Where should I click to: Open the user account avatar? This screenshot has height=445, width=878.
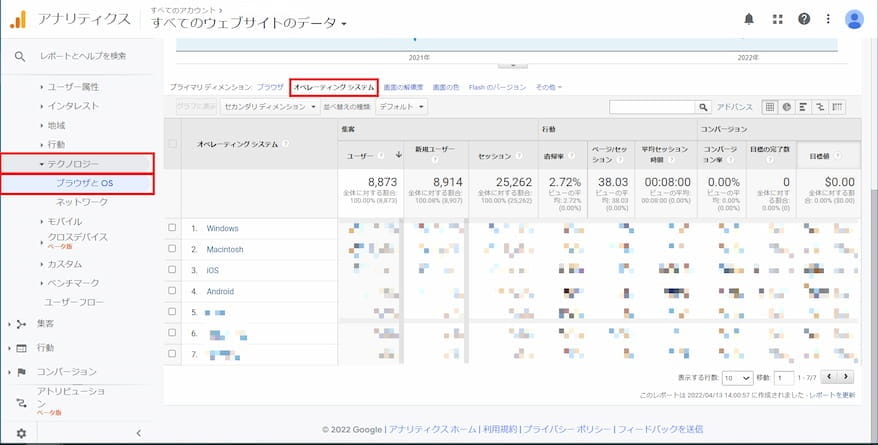click(x=854, y=19)
